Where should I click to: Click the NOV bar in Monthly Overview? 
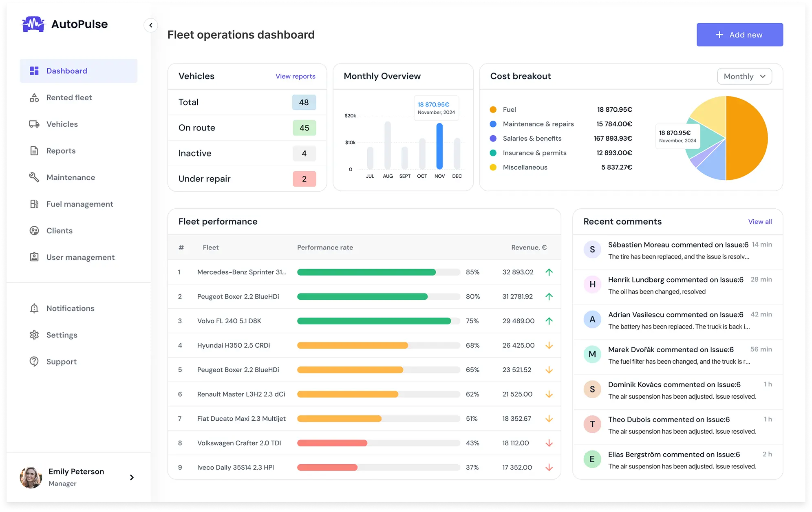[x=439, y=146]
